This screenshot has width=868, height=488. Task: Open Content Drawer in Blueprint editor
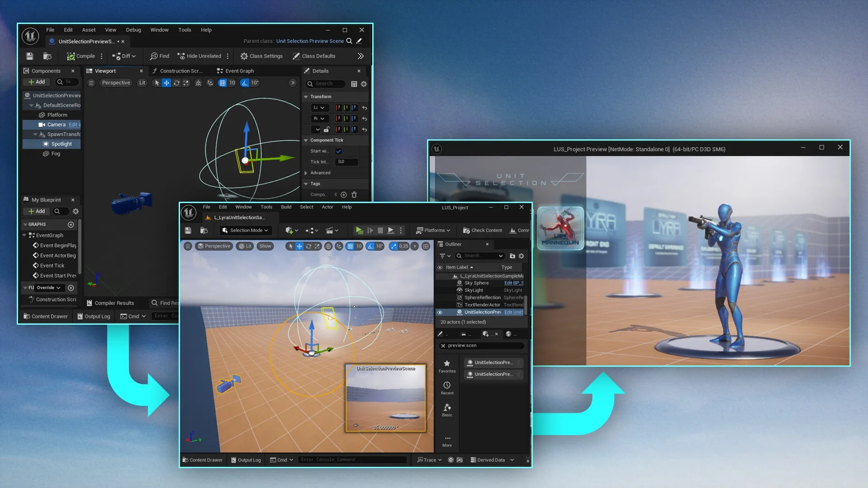pyautogui.click(x=46, y=316)
